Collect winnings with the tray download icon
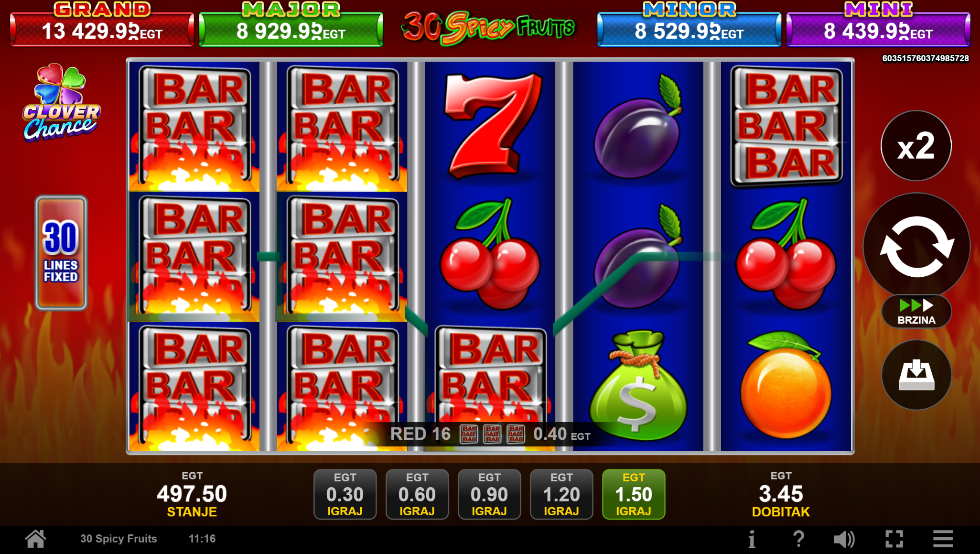Viewport: 980px width, 554px height. click(x=916, y=375)
